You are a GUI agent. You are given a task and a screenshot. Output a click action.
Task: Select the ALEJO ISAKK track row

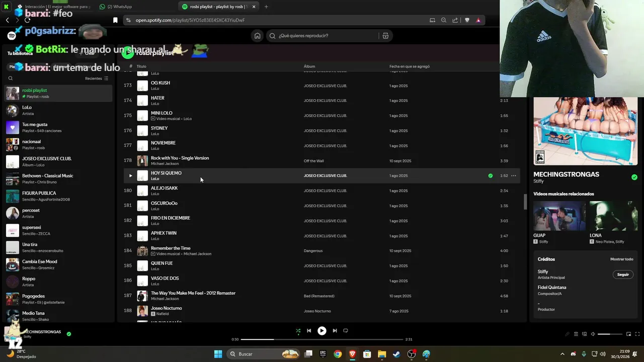[322, 191]
